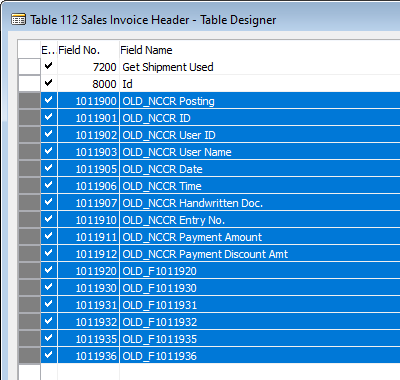The image size is (400, 380).
Task: Toggle Enabled checkmark for OLD_NCCR Posting
Action: (49, 100)
